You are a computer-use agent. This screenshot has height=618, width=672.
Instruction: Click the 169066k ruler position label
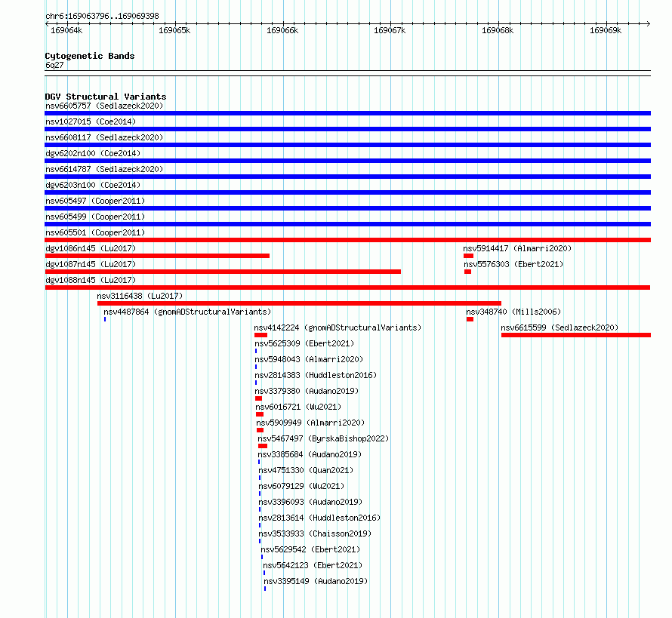click(282, 30)
